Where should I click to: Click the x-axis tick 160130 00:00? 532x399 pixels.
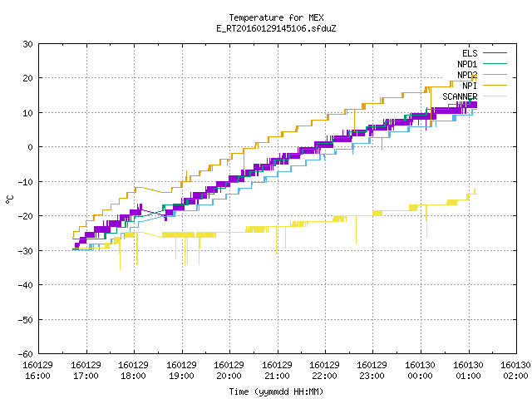point(421,371)
